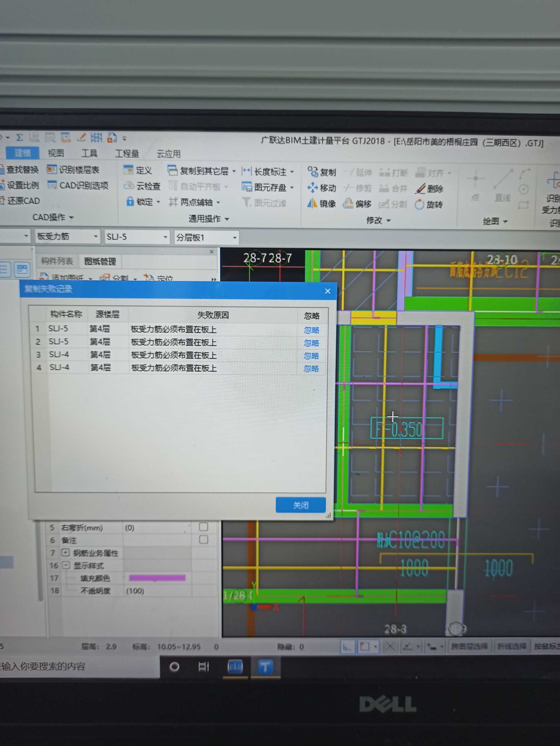Click 忽略 link in row 1
Image resolution: width=560 pixels, height=746 pixels.
[x=311, y=330]
